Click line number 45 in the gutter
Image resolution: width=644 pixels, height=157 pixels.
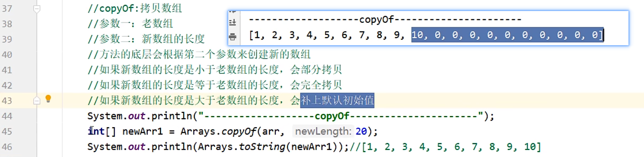pyautogui.click(x=7, y=132)
